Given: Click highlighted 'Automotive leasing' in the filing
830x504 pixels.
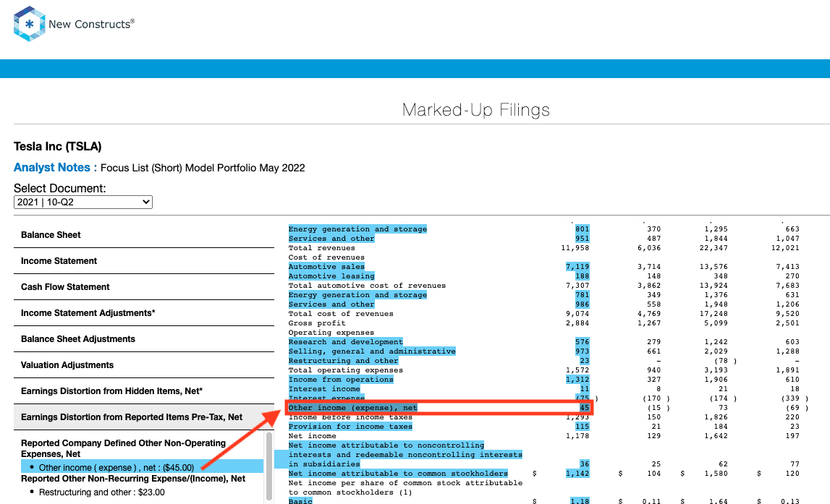Looking at the screenshot, I should coord(331,276).
